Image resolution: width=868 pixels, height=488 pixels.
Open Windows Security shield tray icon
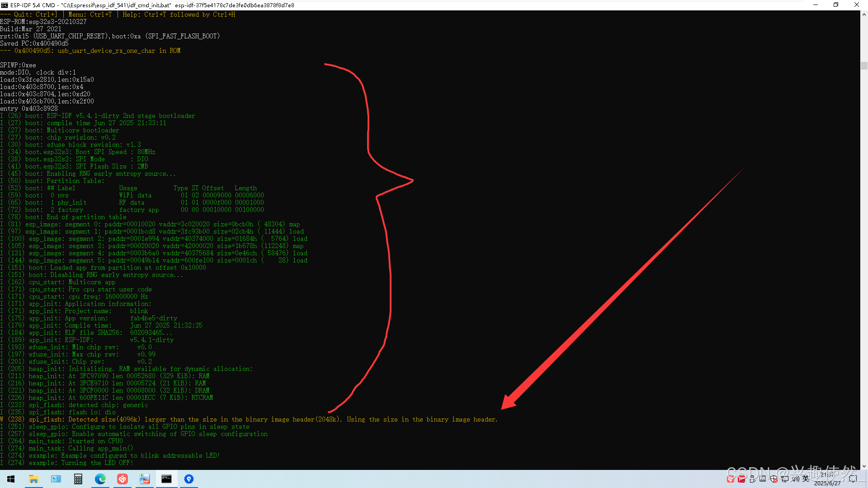[x=774, y=479]
